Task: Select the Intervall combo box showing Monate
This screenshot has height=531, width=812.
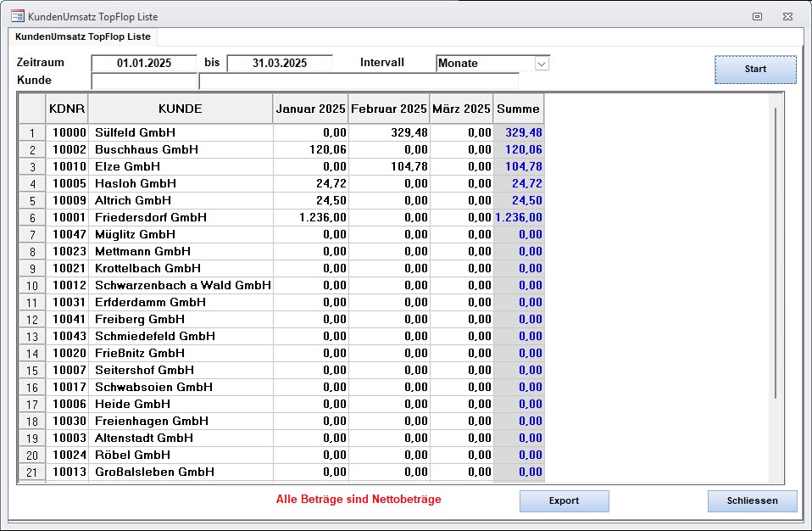Action: click(485, 64)
